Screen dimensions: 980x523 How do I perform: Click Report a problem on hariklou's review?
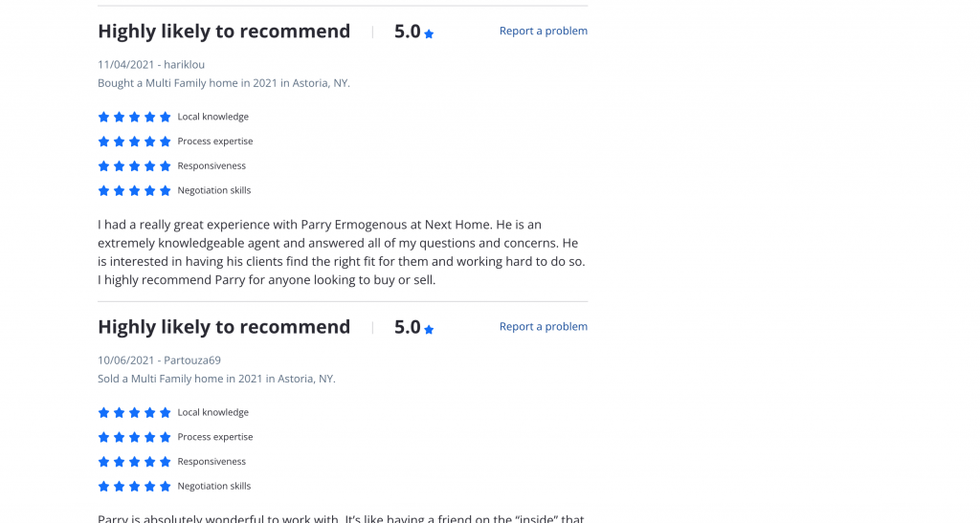(543, 31)
